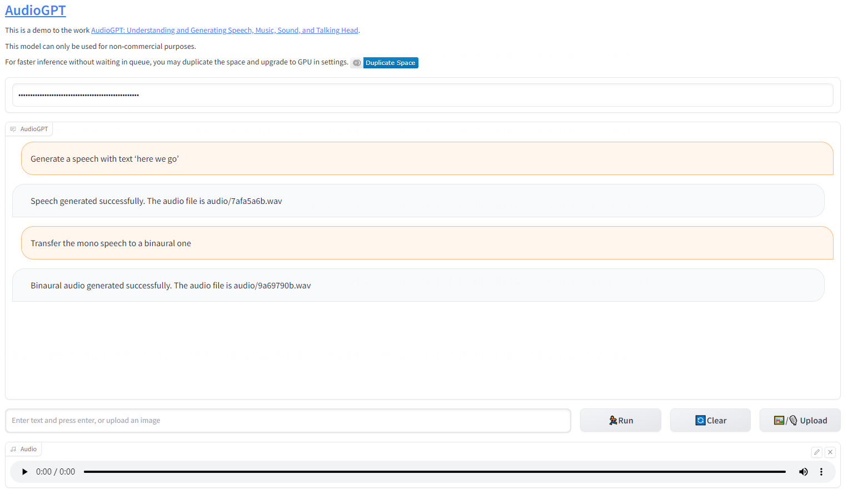Click the audio time display 0:00 / 0:00
The image size is (848, 504).
click(56, 472)
